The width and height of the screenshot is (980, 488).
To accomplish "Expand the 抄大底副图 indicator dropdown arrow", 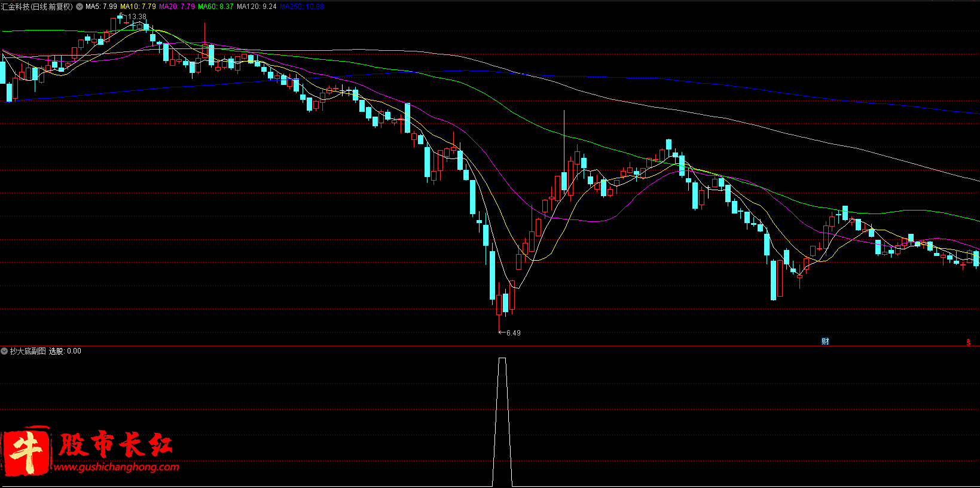I will [x=4, y=351].
